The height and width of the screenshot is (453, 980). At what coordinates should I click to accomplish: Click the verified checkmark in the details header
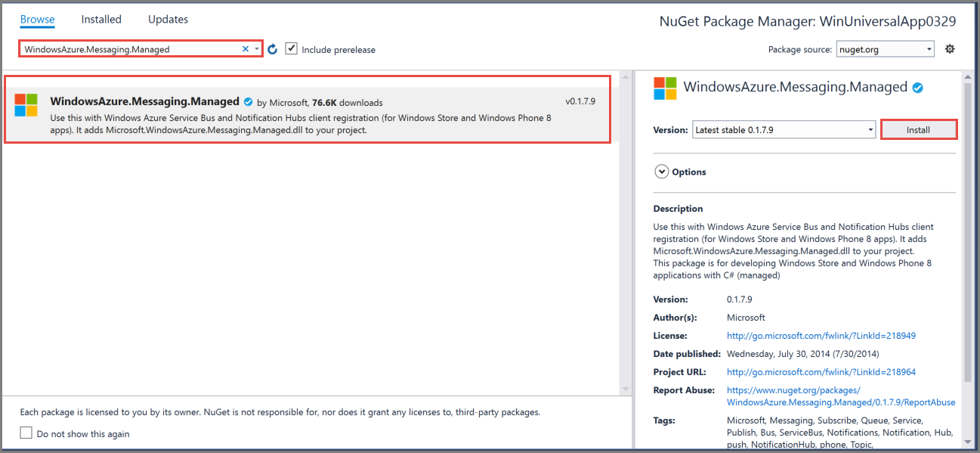click(x=918, y=87)
